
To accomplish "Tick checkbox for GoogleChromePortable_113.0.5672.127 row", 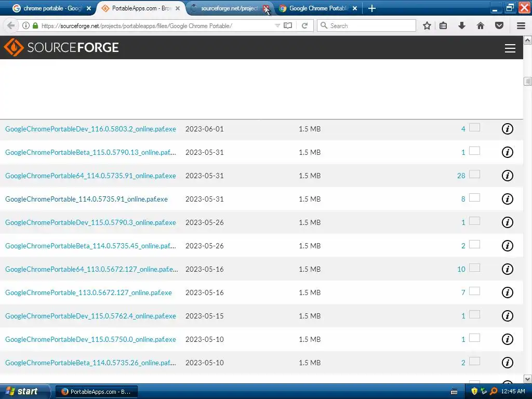I will pyautogui.click(x=474, y=291).
